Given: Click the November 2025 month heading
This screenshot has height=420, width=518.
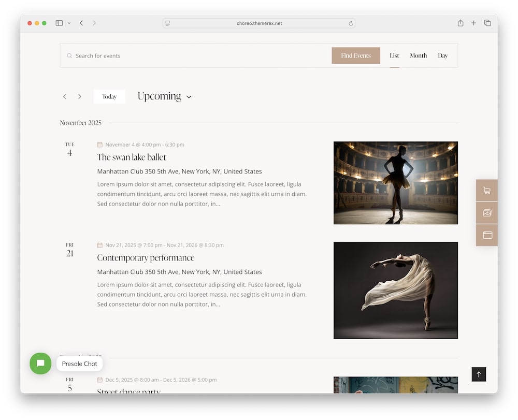Looking at the screenshot, I should pos(81,123).
